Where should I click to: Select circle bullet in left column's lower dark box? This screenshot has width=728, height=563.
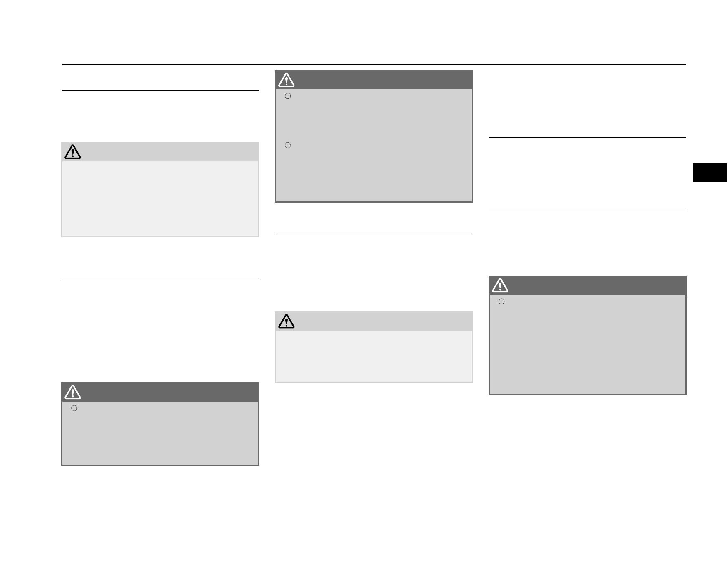[x=74, y=408]
